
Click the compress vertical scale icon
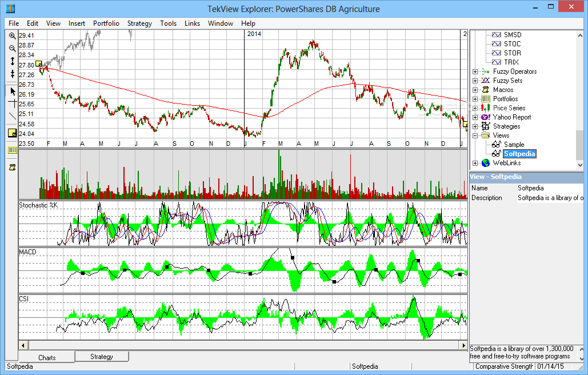(13, 74)
